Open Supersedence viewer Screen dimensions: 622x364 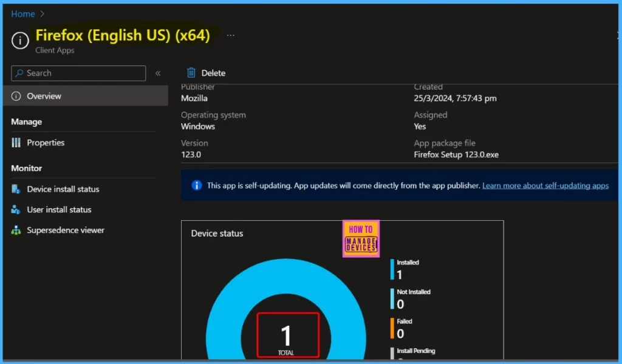click(x=66, y=230)
